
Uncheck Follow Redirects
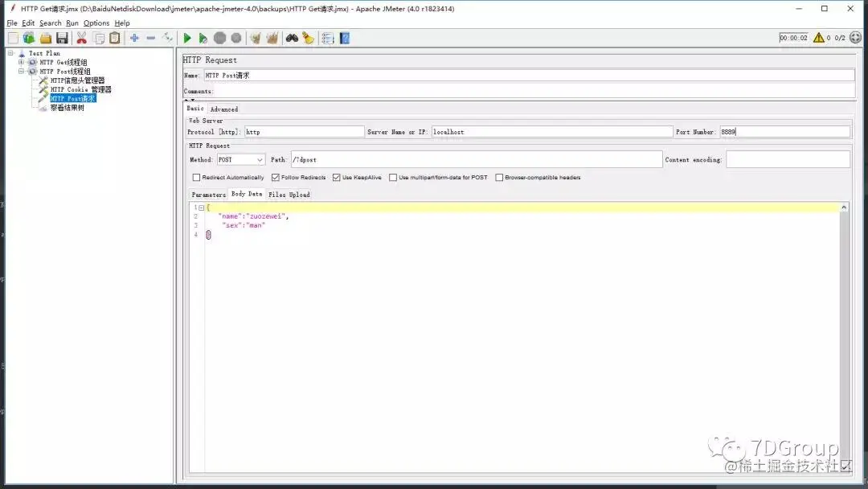(x=275, y=177)
